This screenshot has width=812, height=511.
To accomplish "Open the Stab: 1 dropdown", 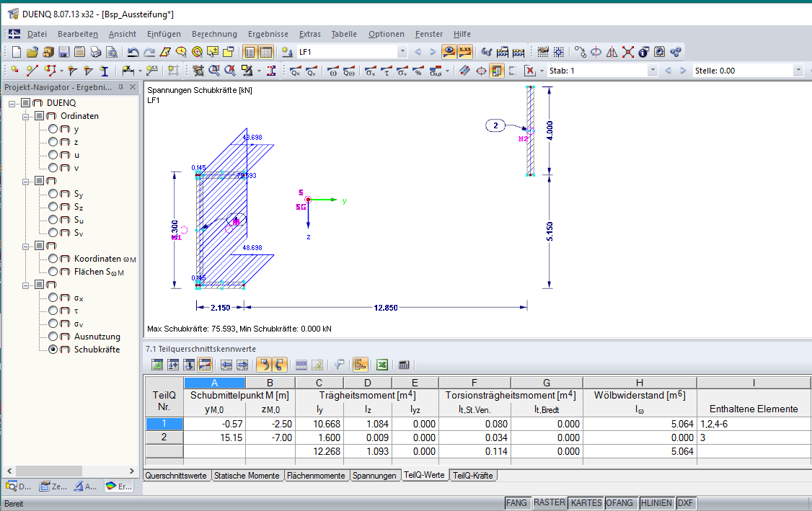I will 653,71.
